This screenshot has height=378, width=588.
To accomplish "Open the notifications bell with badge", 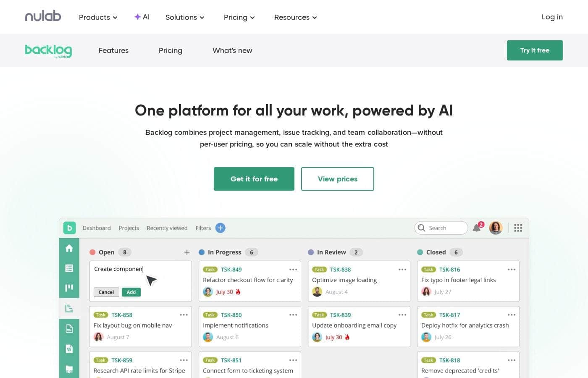I will [478, 227].
